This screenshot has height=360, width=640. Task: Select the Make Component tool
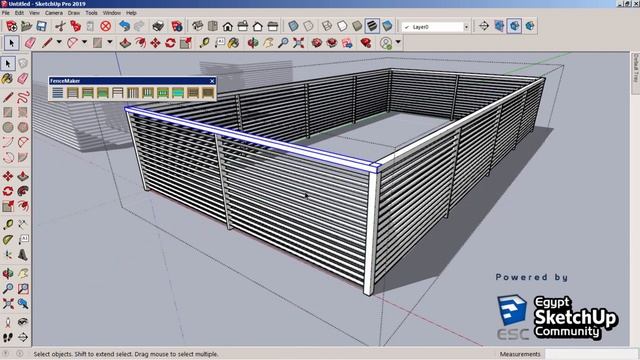tap(23, 63)
